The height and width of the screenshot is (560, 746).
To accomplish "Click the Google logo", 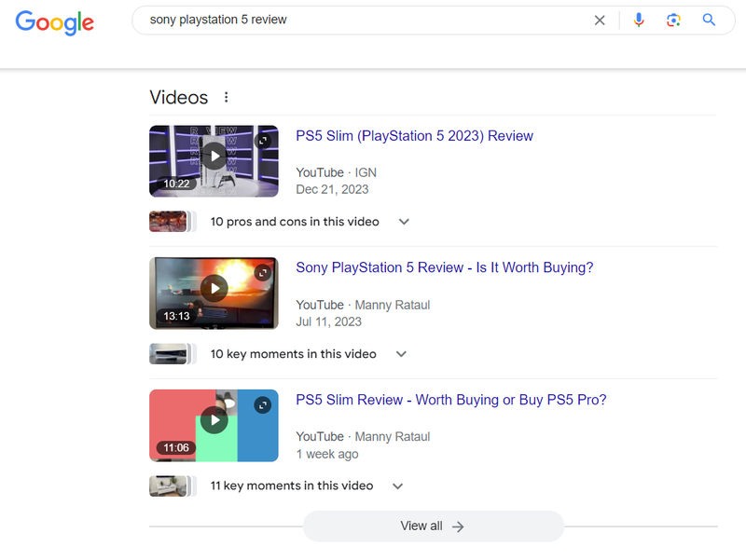I will pos(55,21).
